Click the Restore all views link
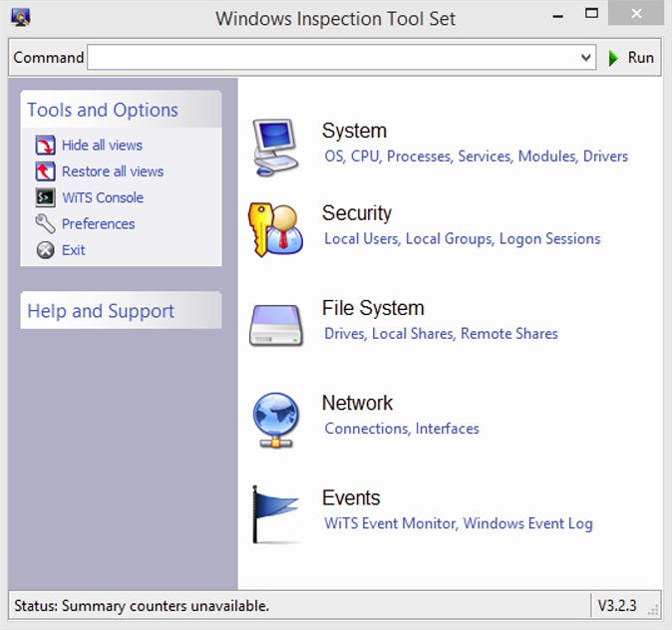 113,171
